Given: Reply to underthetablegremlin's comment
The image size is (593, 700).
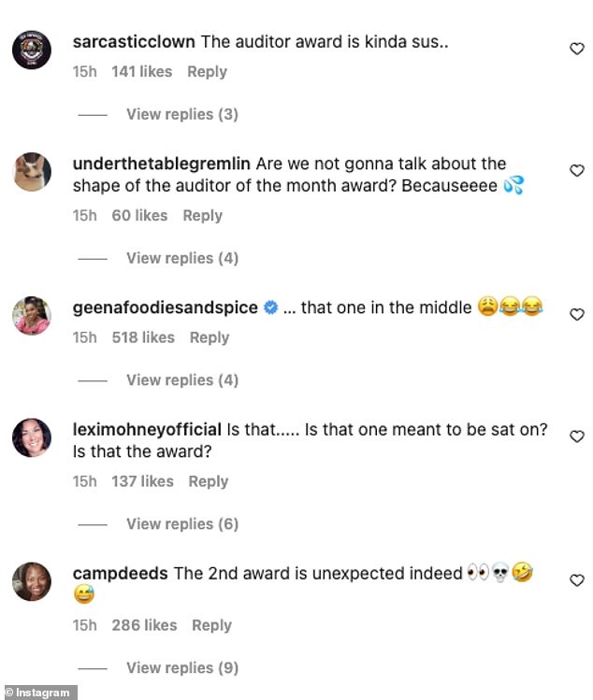Looking at the screenshot, I should click(x=202, y=215).
